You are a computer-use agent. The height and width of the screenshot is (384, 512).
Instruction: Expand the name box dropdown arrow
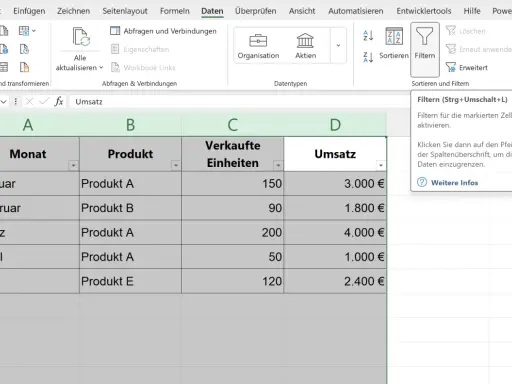point(4,101)
